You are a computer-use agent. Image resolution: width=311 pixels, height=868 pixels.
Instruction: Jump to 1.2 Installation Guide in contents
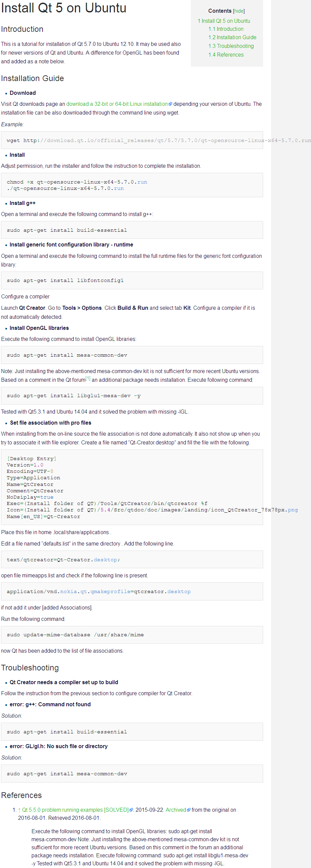[x=232, y=38]
